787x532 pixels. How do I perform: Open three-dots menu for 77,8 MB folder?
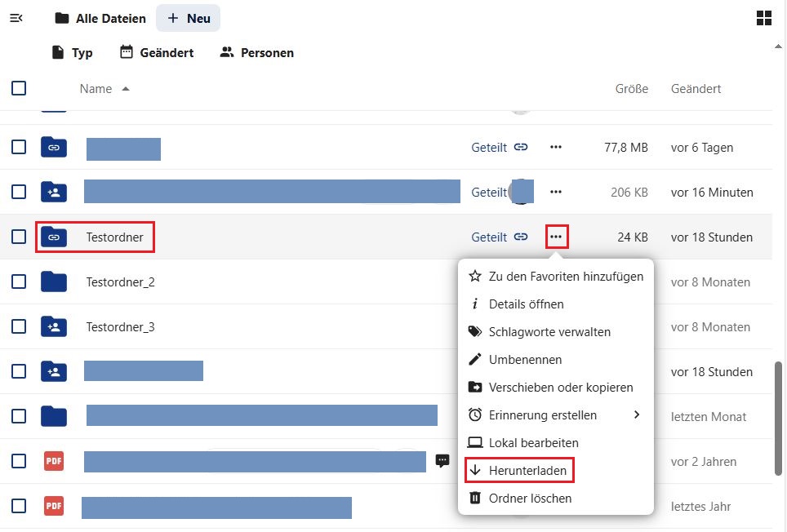(556, 147)
